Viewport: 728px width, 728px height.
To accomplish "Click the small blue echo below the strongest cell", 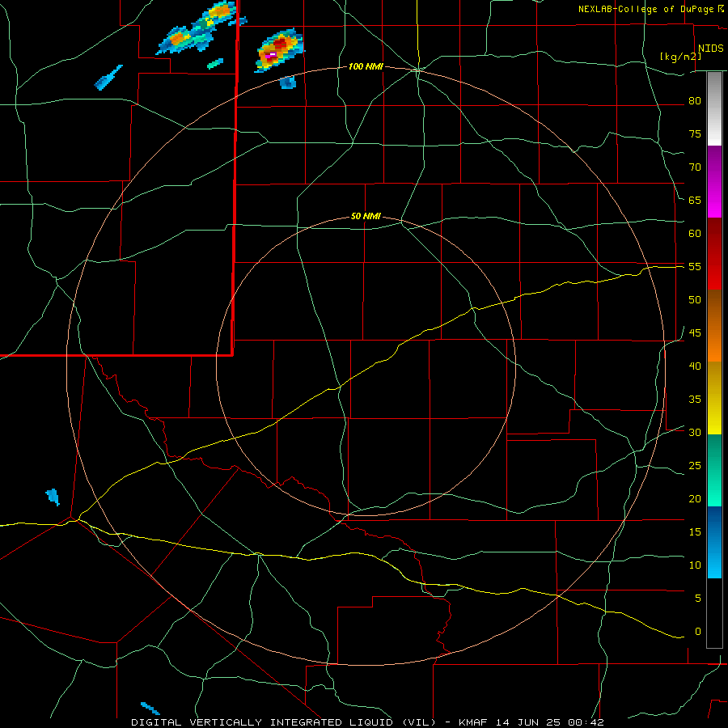I will pyautogui.click(x=288, y=83).
